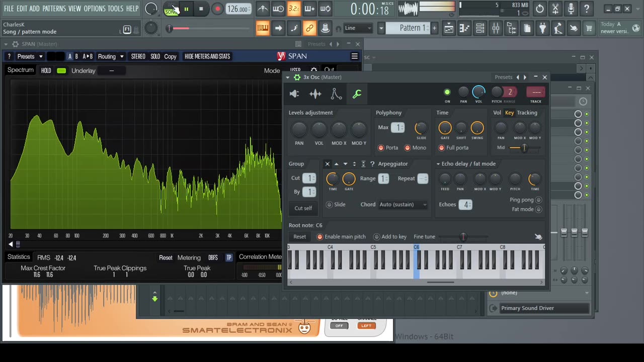The width and height of the screenshot is (644, 362).
Task: Open 3x Osc window title menu arrow
Action: pos(288,77)
